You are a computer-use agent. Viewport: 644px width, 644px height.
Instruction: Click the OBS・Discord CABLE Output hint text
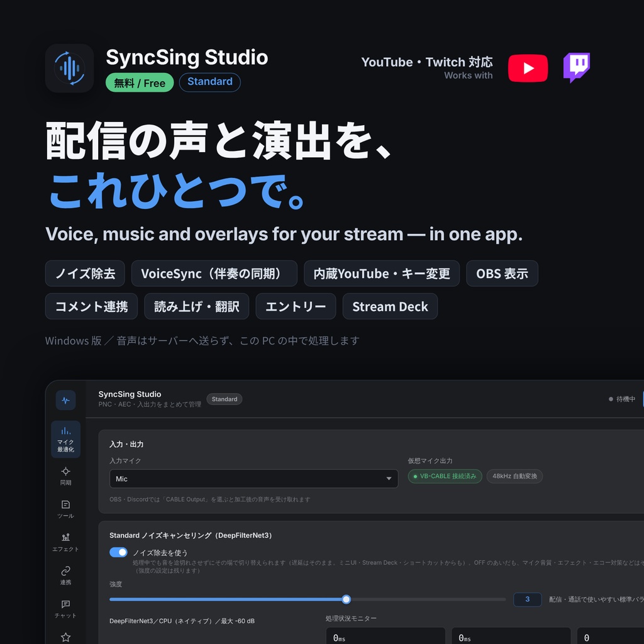click(210, 499)
